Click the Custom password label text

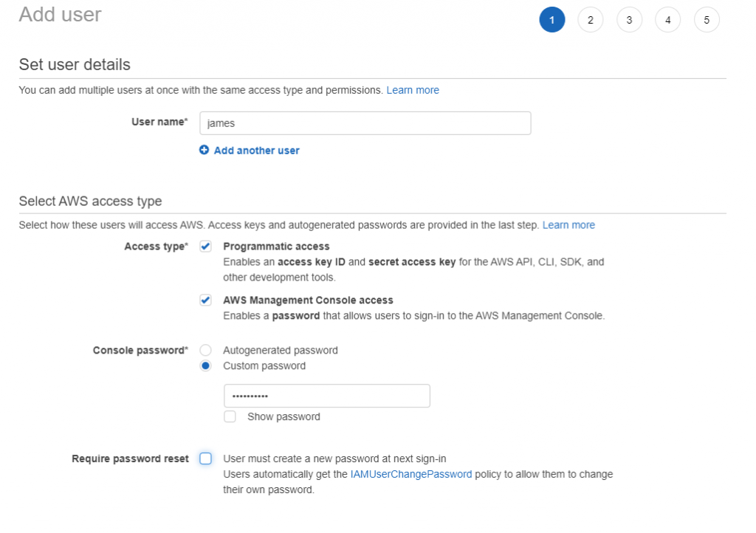264,365
